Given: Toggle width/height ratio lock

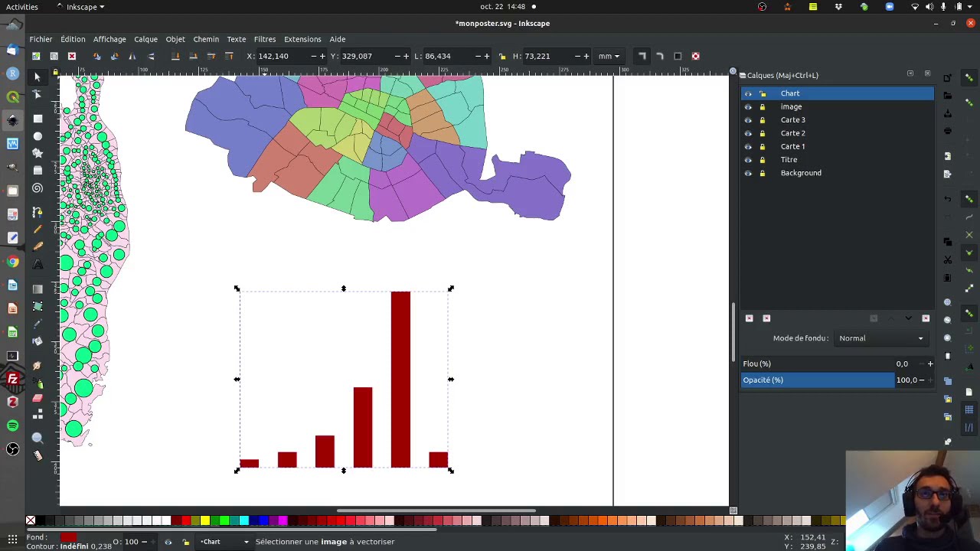Looking at the screenshot, I should click(502, 56).
